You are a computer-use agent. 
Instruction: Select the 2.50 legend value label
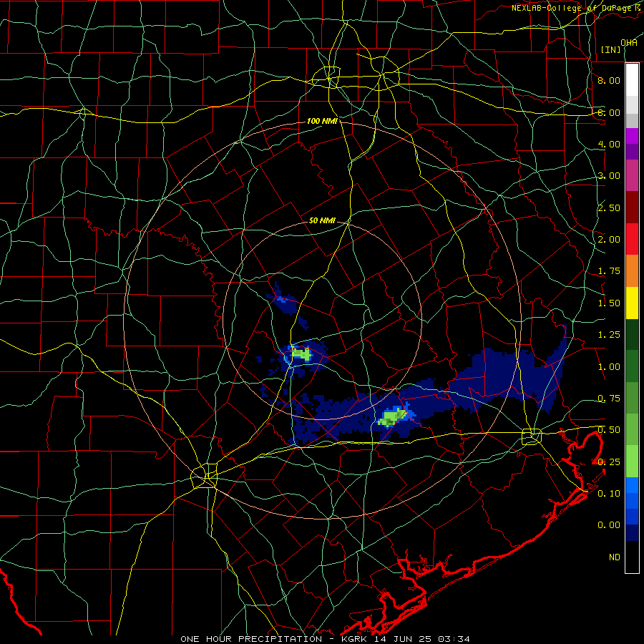pyautogui.click(x=609, y=208)
